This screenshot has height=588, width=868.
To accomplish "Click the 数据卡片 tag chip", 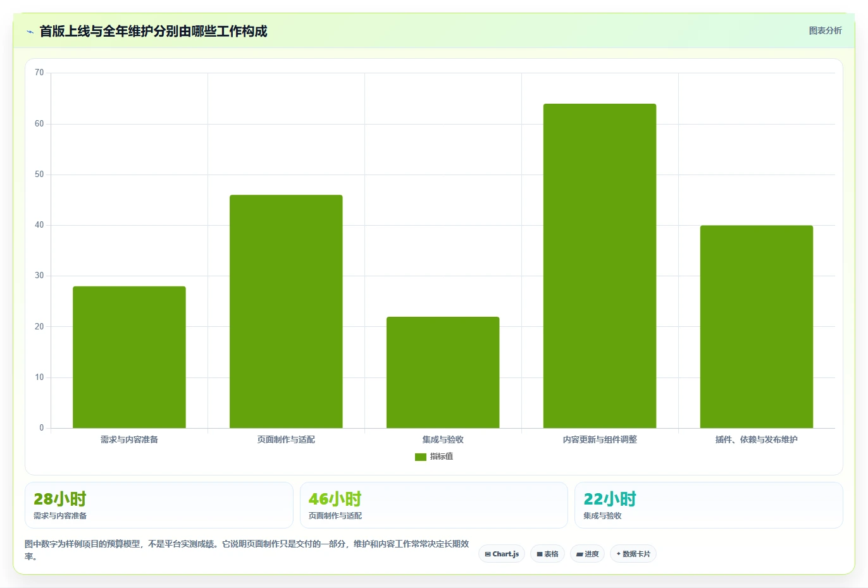I will [633, 554].
